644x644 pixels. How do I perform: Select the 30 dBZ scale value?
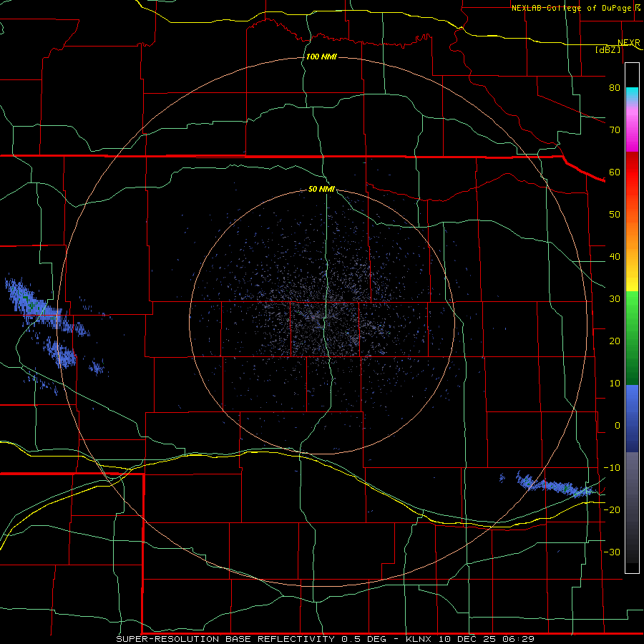(x=615, y=299)
